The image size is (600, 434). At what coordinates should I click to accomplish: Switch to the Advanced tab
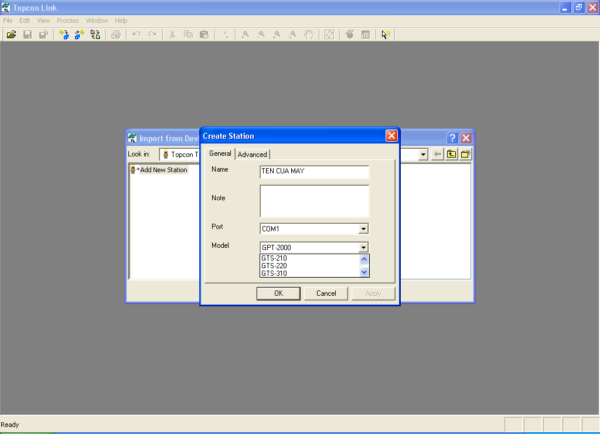252,154
